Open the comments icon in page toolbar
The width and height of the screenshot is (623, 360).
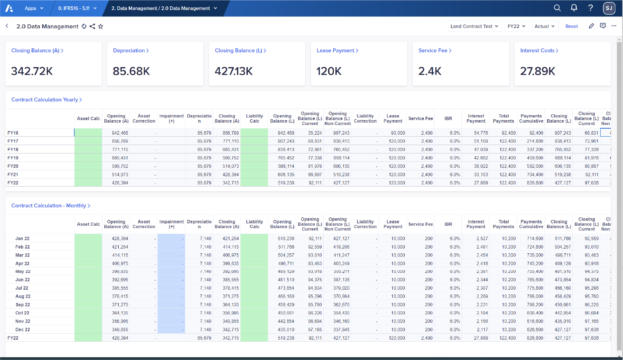click(603, 26)
